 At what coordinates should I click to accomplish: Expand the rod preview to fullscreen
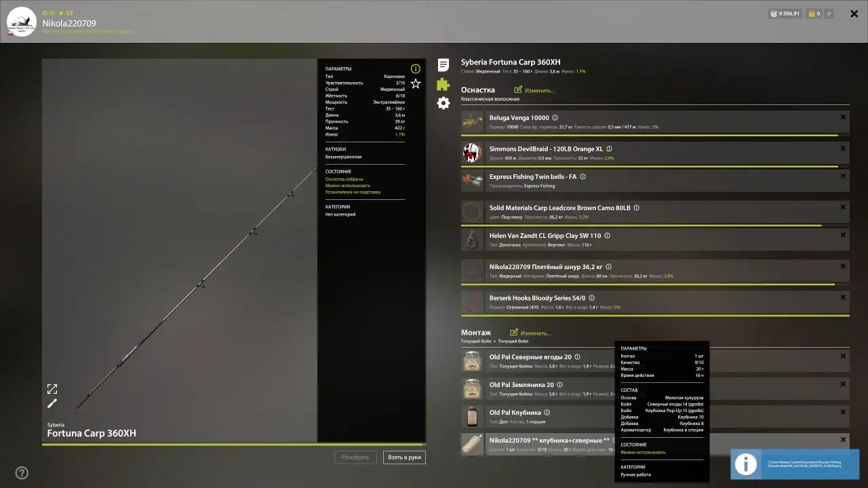[x=52, y=389]
